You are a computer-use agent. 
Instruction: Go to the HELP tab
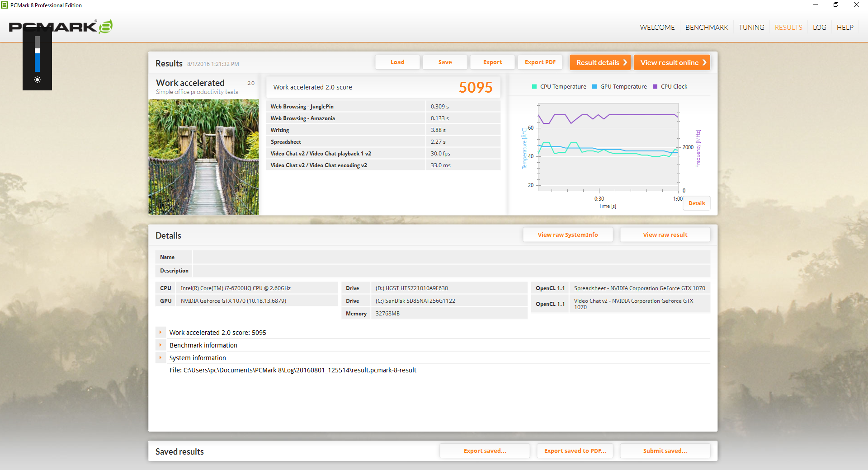click(845, 27)
